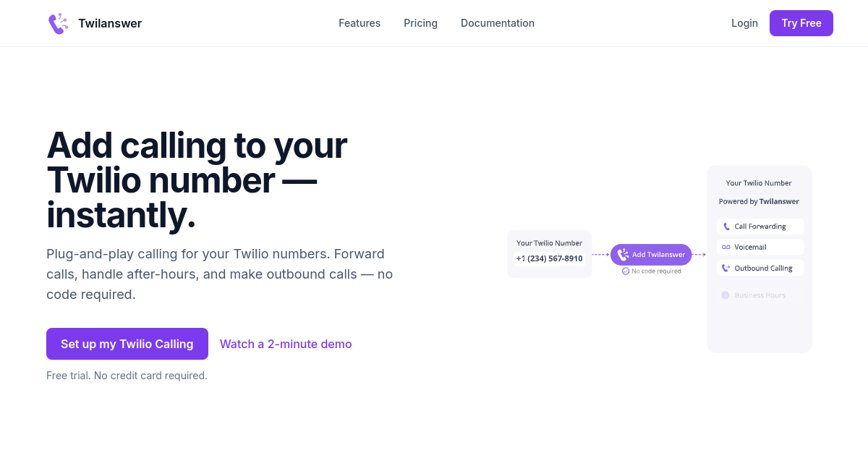
Task: Open the Features menu item
Action: coord(359,23)
